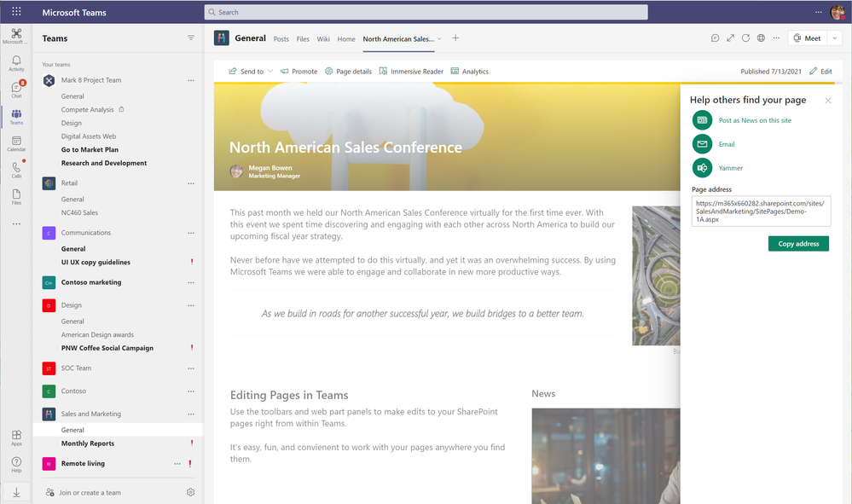Click the Email link in share panel

[x=727, y=144]
